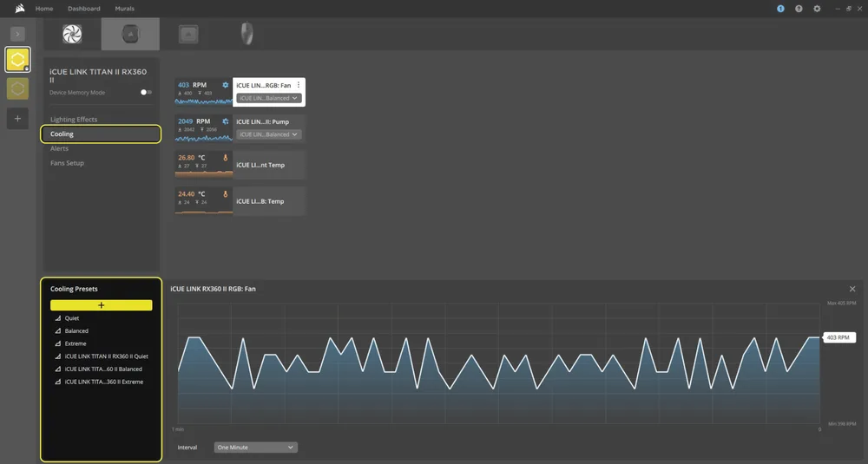The image size is (868, 464).
Task: Open the Interval One Minute dropdown
Action: point(256,448)
